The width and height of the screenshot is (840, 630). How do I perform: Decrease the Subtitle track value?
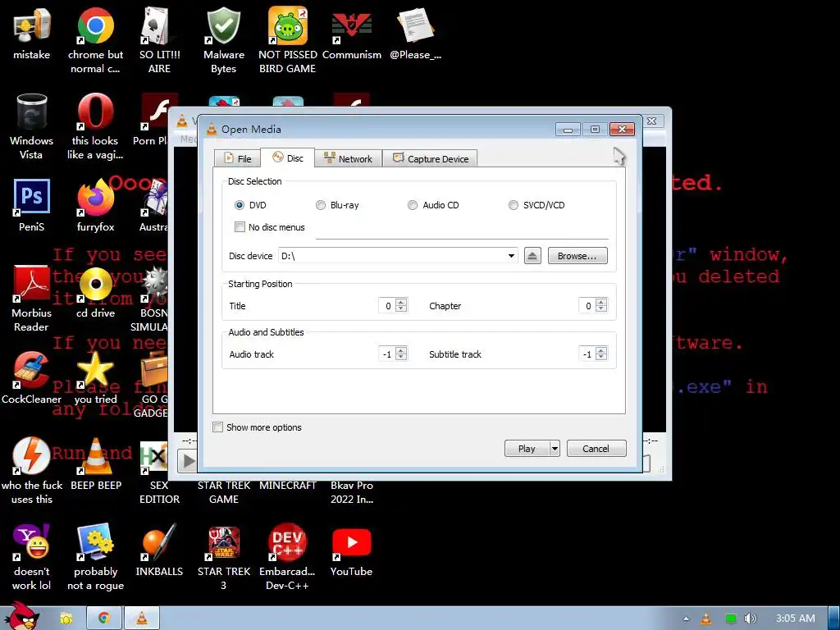point(601,358)
